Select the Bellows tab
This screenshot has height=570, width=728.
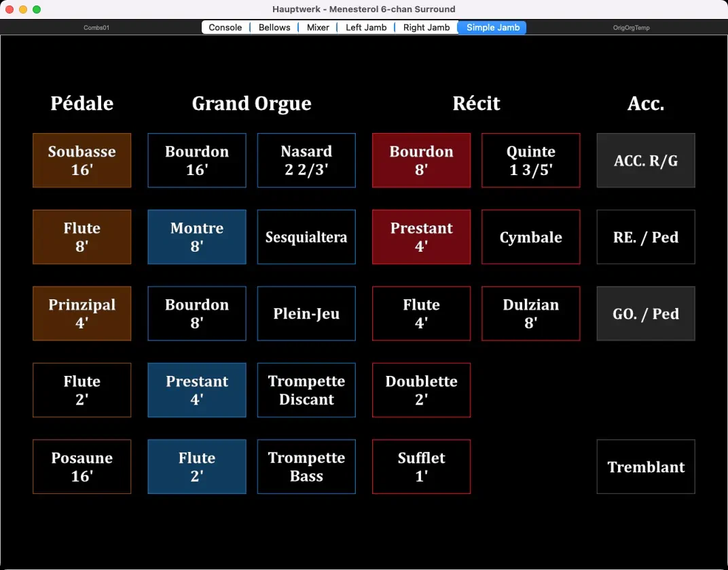pos(274,28)
